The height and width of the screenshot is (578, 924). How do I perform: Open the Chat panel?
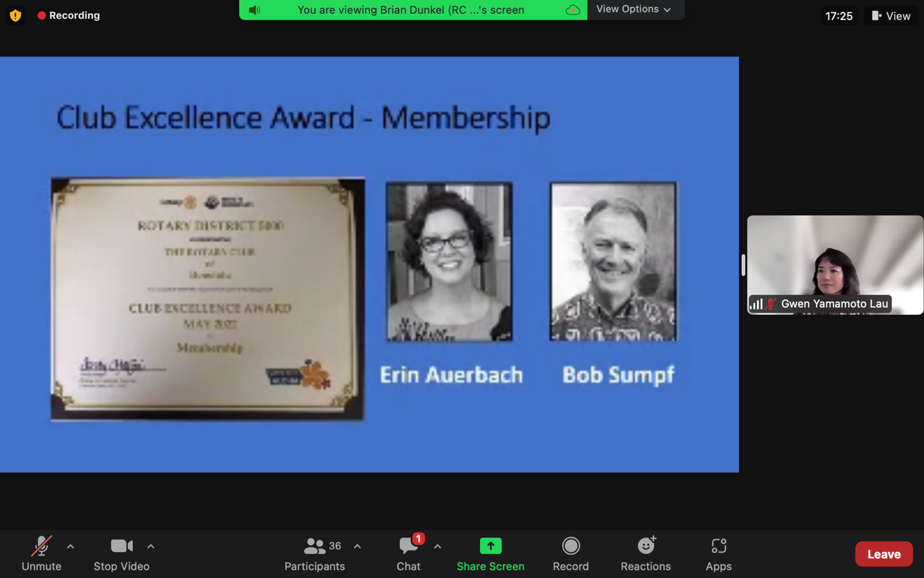pyautogui.click(x=408, y=554)
